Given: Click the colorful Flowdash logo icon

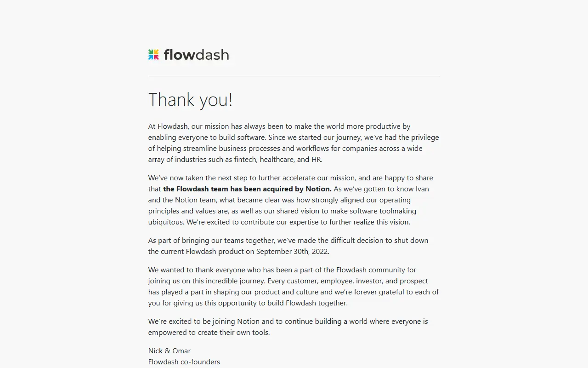Looking at the screenshot, I should [153, 55].
